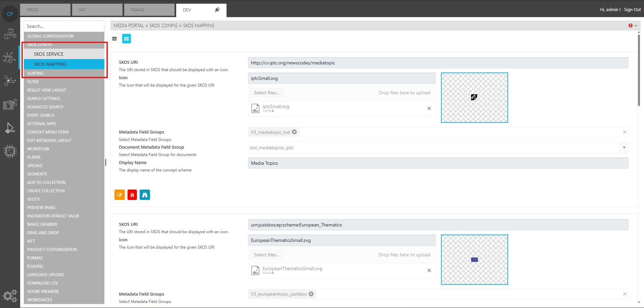Switch to table grid view

(114, 39)
